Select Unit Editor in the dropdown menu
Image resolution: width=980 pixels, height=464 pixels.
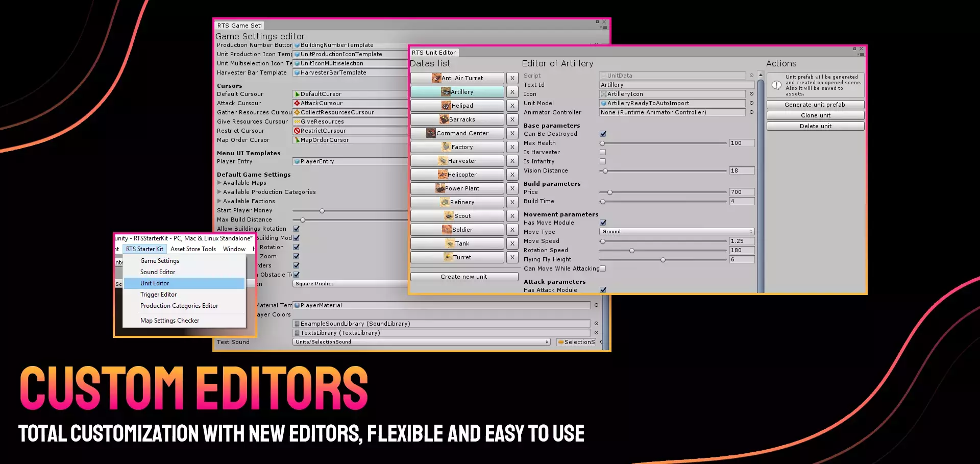point(184,283)
